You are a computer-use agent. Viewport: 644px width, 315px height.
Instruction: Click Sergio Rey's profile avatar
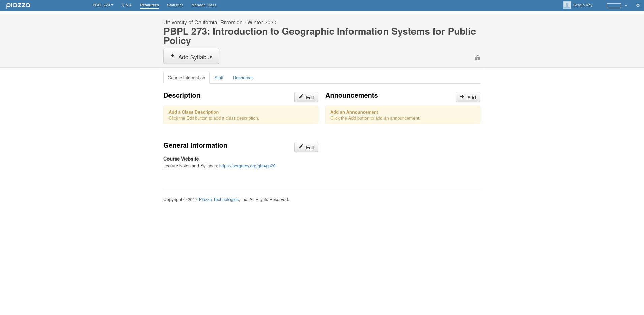pos(567,5)
